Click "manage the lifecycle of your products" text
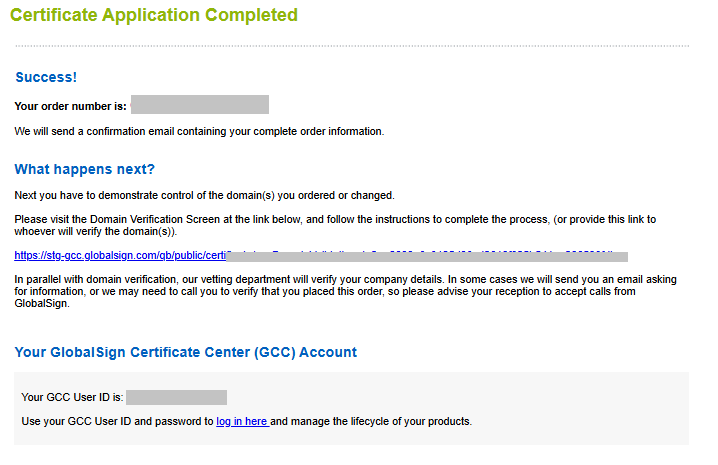Image resolution: width=718 pixels, height=465 pixels. (x=381, y=421)
